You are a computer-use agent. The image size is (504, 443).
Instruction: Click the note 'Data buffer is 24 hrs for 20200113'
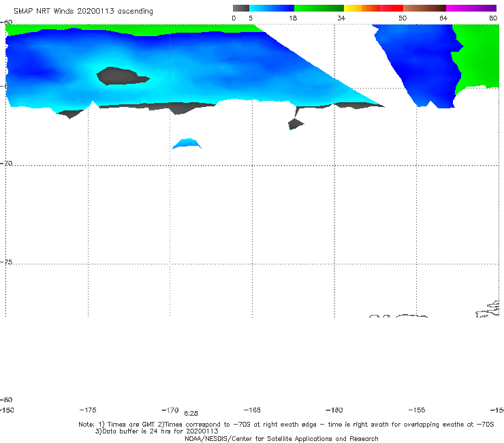157,431
